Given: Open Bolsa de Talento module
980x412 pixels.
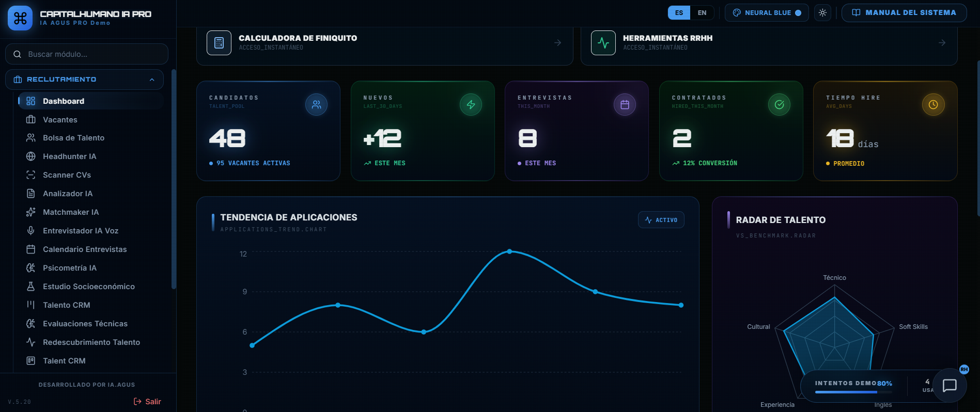Looking at the screenshot, I should pos(91,138).
